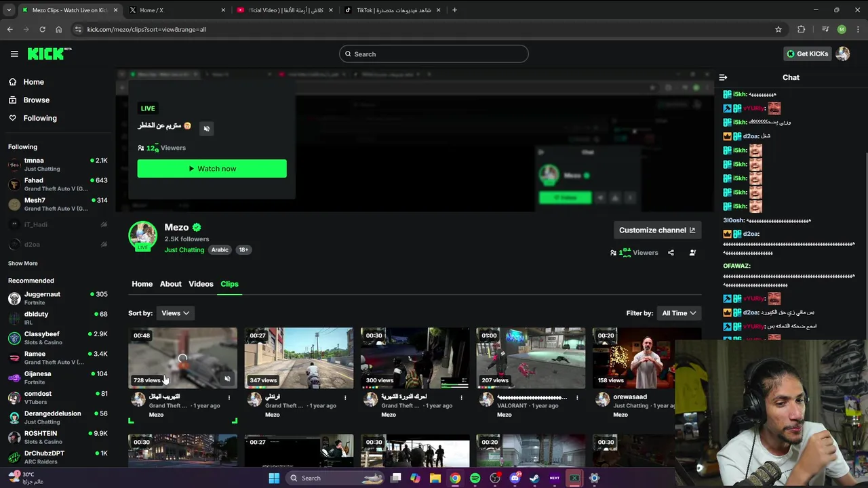868x488 pixels.
Task: Switch to the Videos channel tab
Action: tap(201, 284)
